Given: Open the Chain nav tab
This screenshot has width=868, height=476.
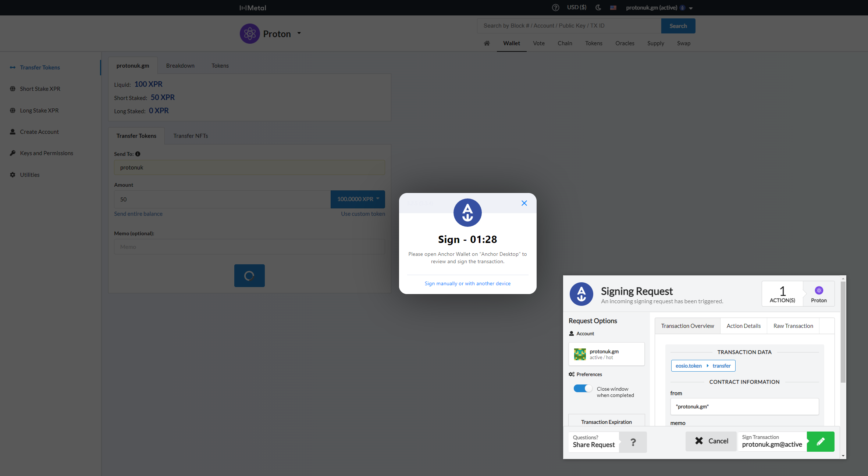Looking at the screenshot, I should 565,43.
